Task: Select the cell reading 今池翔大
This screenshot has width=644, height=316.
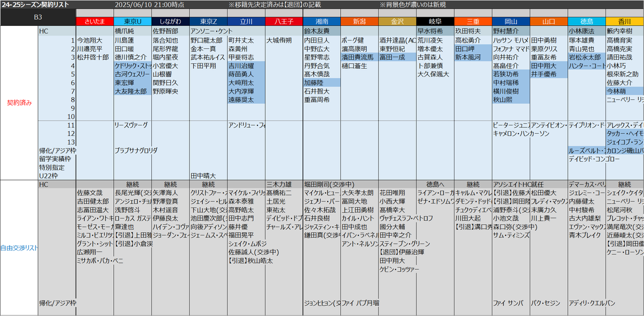Action: 95,40
